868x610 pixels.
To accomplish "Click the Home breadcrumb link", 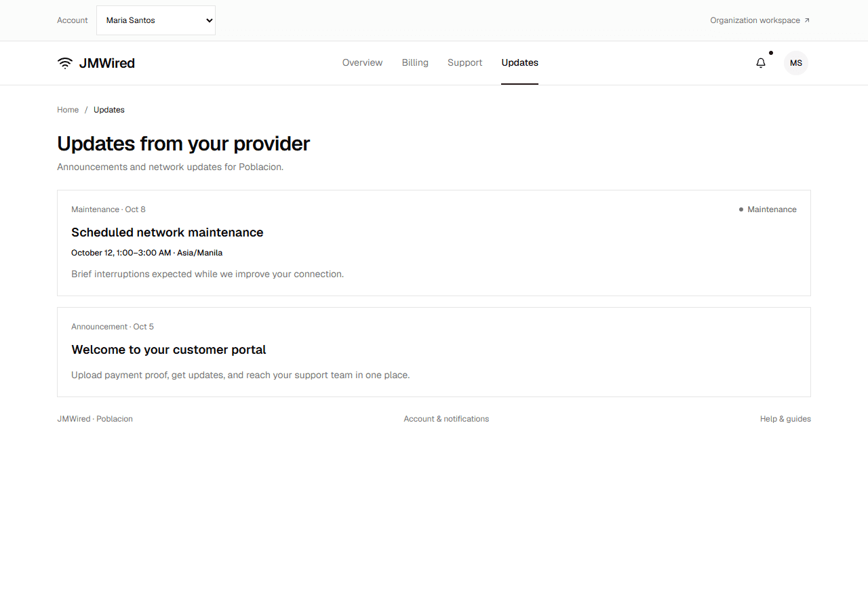I will (x=68, y=110).
